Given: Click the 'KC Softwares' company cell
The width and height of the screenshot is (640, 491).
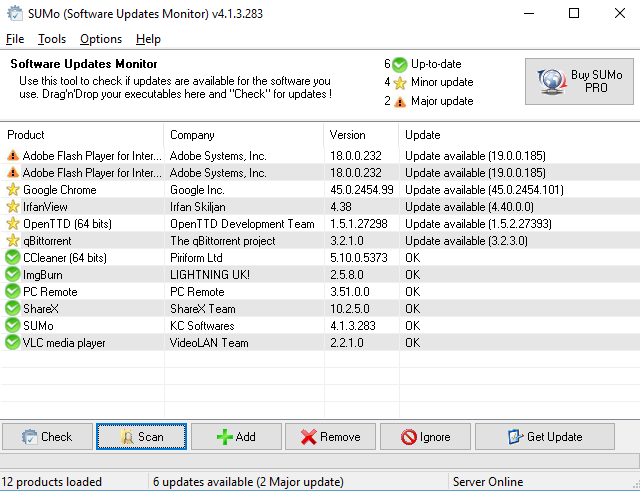Looking at the screenshot, I should coord(202,326).
